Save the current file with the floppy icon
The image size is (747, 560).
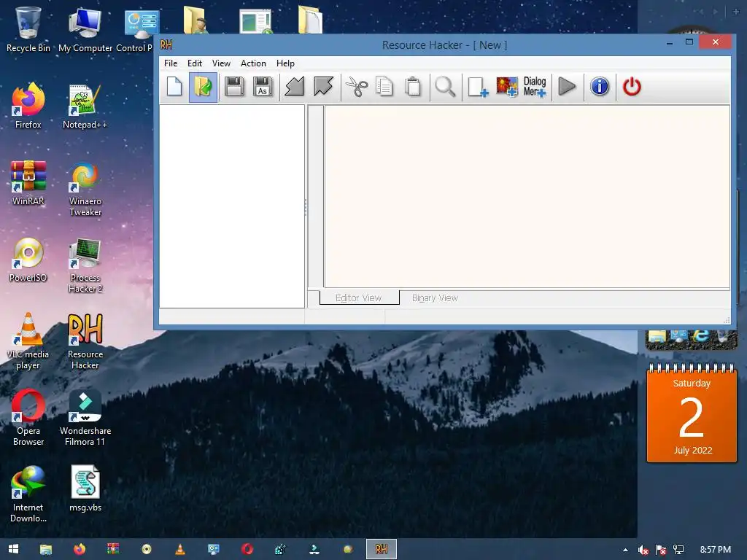[x=234, y=87]
